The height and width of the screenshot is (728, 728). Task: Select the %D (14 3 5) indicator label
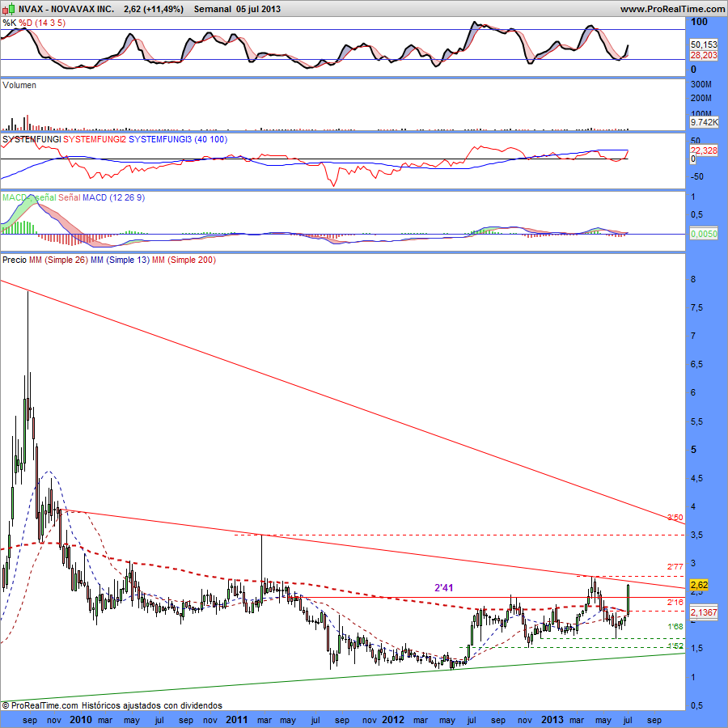tap(42, 23)
